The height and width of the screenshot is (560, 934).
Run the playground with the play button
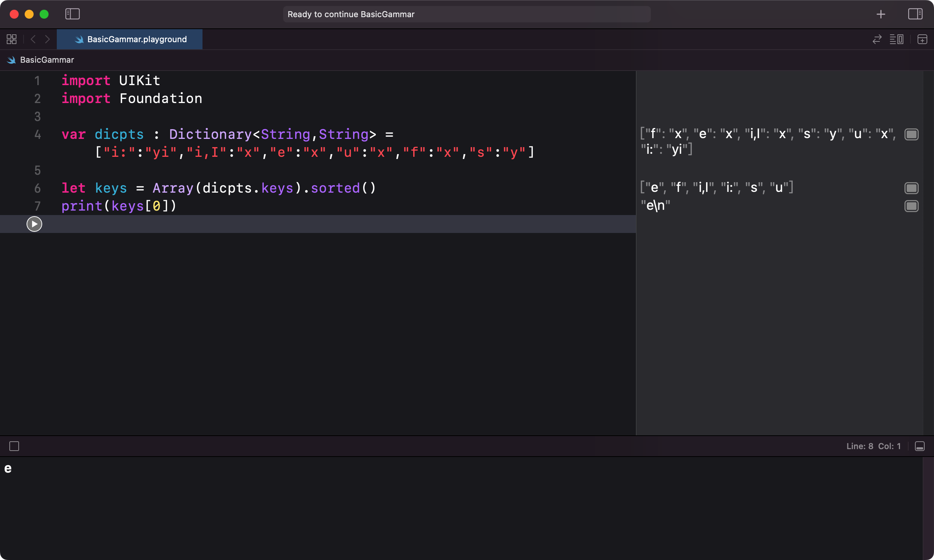(x=34, y=224)
